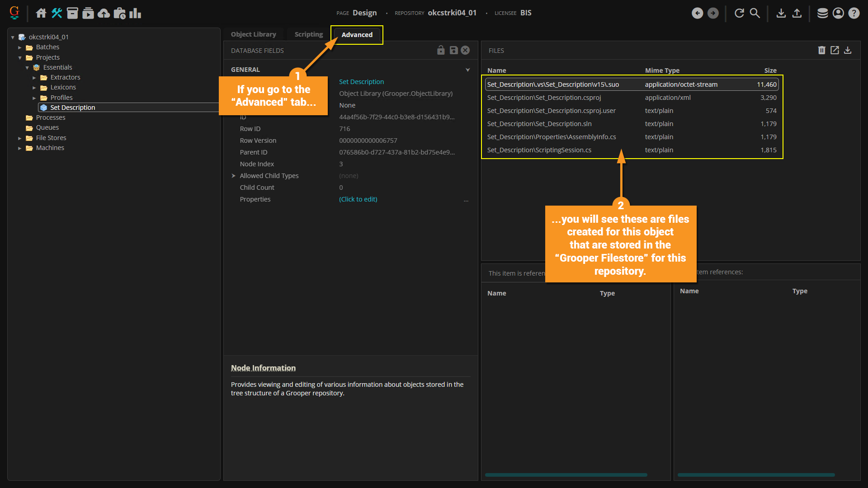Image resolution: width=868 pixels, height=488 pixels.
Task: Click the refresh icon in the header
Action: [739, 13]
